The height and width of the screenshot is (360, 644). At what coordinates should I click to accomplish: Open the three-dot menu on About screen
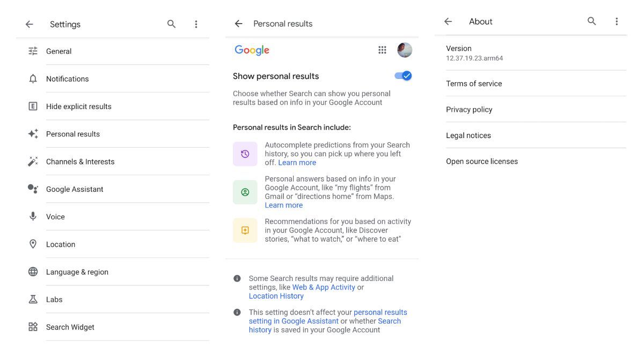click(x=617, y=21)
